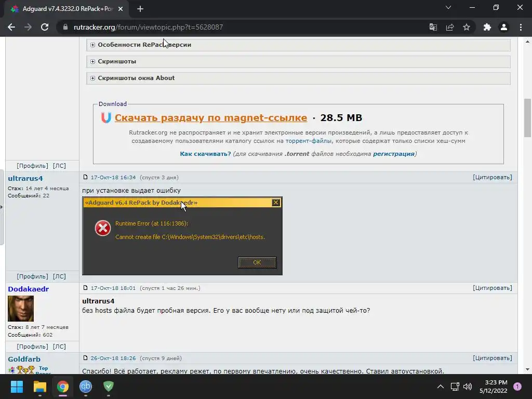Screen dimensions: 532x399
Task: Open the 17-Окт-18 18:01 post date link
Action: tap(113, 288)
